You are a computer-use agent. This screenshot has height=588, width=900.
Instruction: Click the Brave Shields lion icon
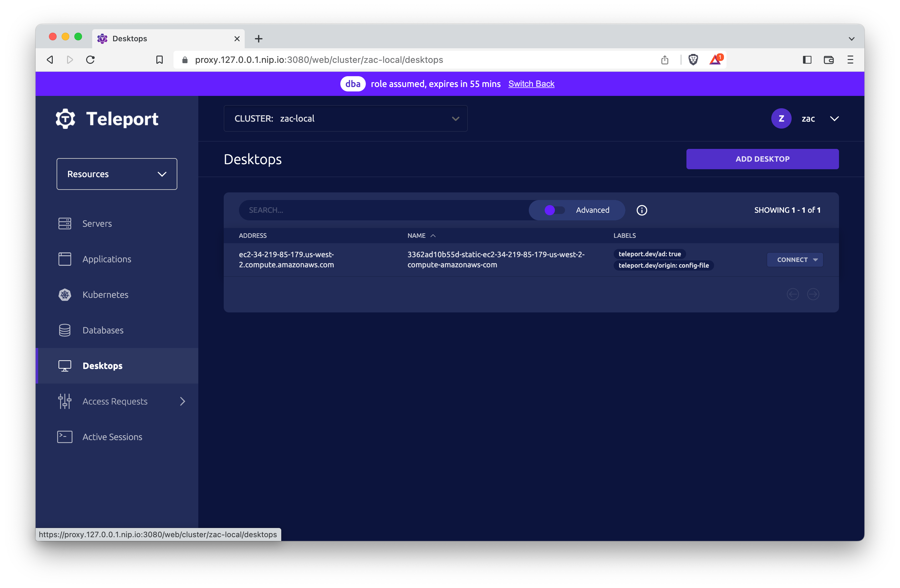coord(693,60)
